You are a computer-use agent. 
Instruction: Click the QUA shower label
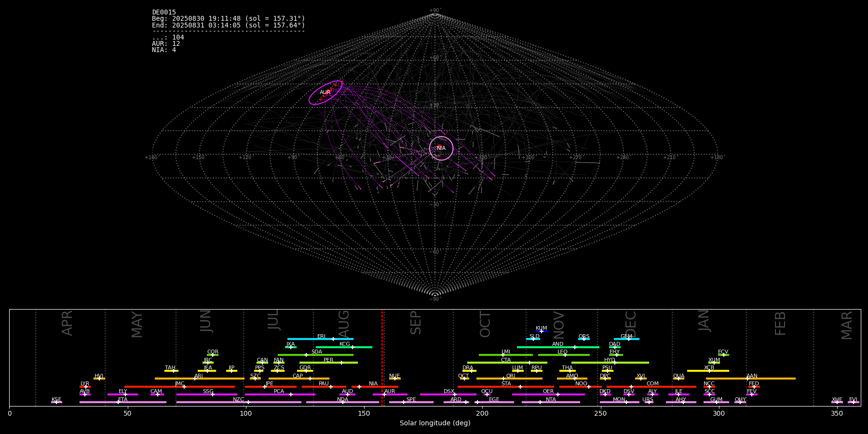[x=678, y=376]
